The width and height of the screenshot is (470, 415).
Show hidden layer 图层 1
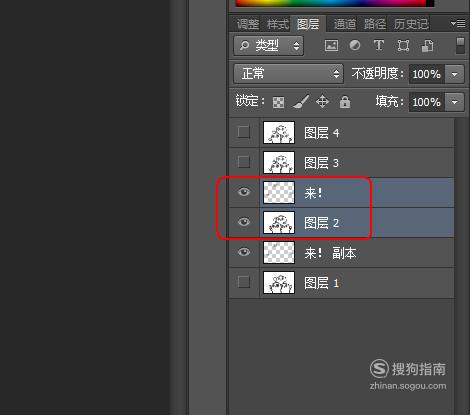(x=244, y=282)
